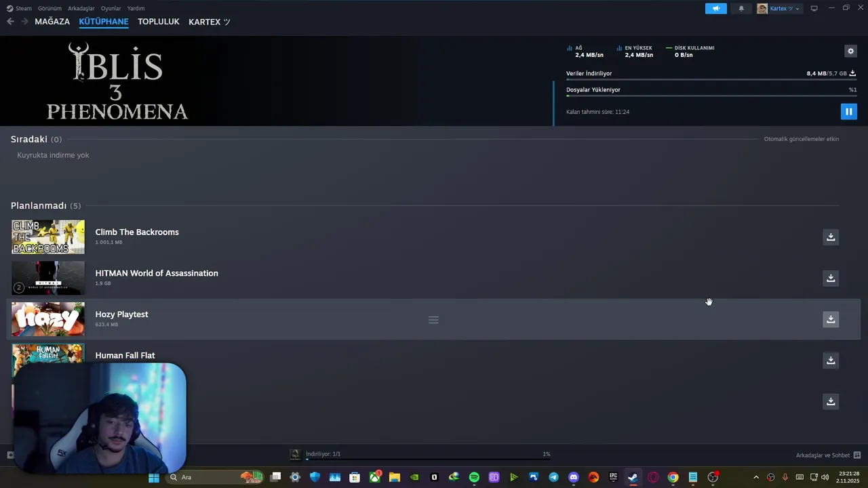The image size is (868, 488).
Task: Open the Steam announcements megaphone button
Action: 716,8
